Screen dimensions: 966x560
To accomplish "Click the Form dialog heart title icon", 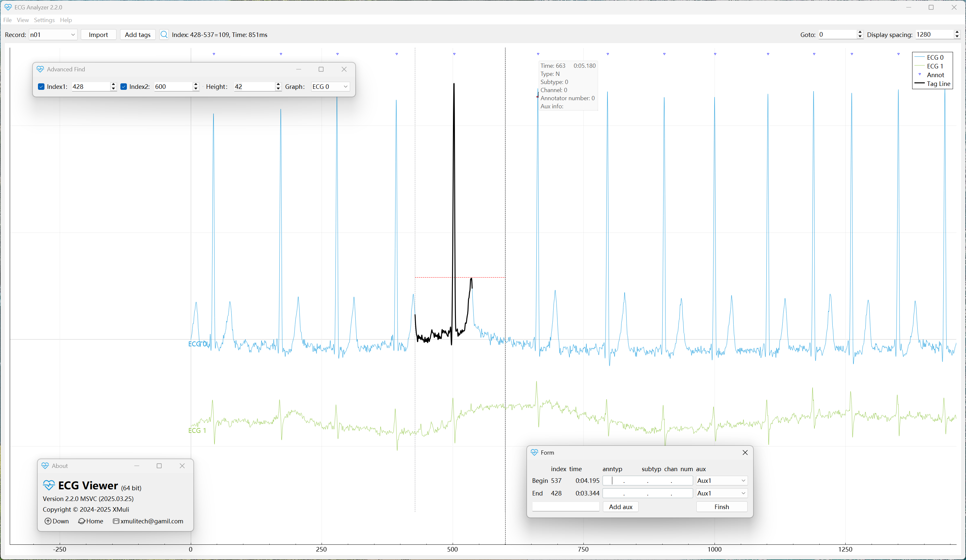I will [534, 452].
